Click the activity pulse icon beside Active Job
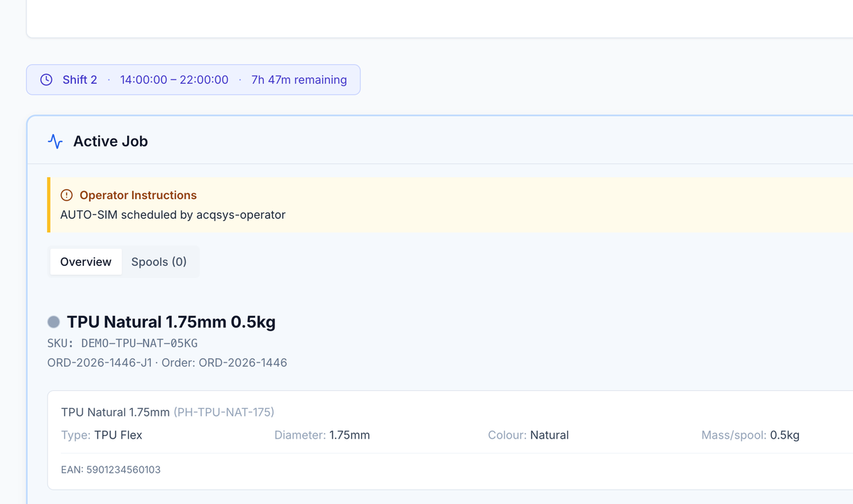Image resolution: width=853 pixels, height=504 pixels. (x=55, y=141)
